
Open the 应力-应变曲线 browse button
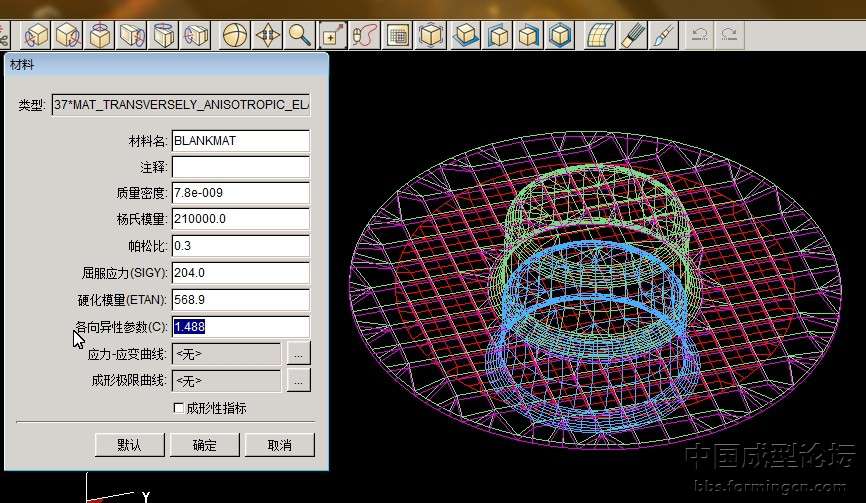[x=299, y=353]
